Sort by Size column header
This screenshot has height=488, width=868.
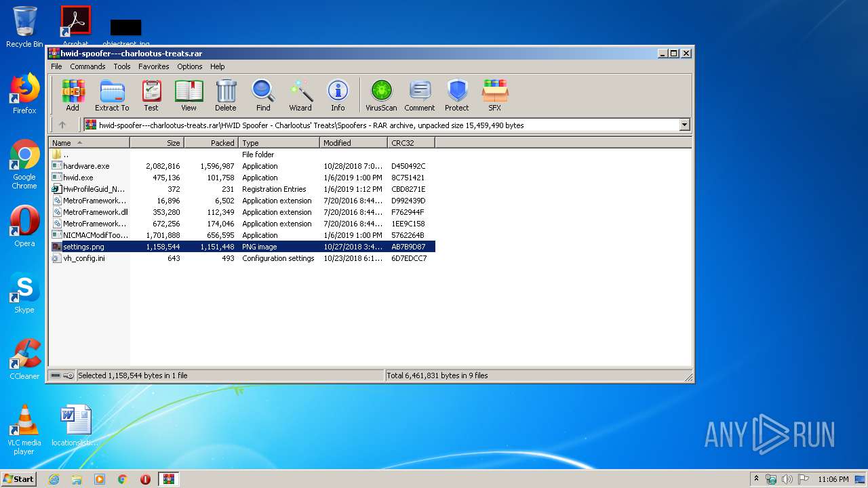(x=157, y=143)
